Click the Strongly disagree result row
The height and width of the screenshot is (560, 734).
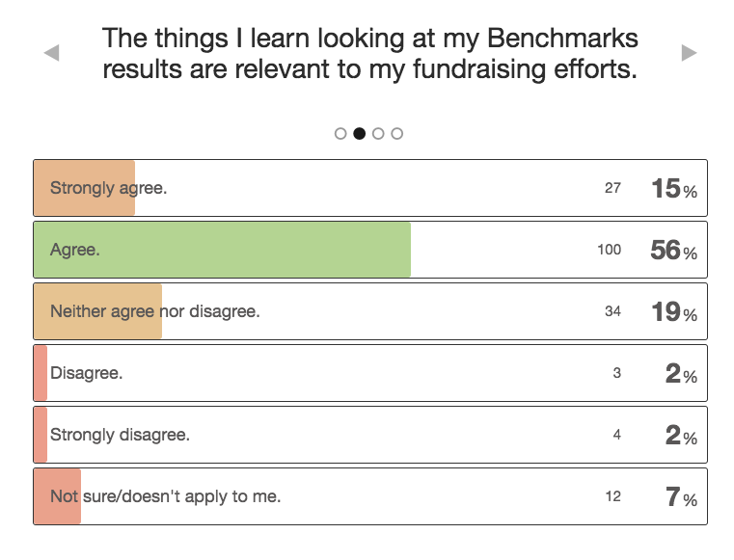click(x=370, y=435)
